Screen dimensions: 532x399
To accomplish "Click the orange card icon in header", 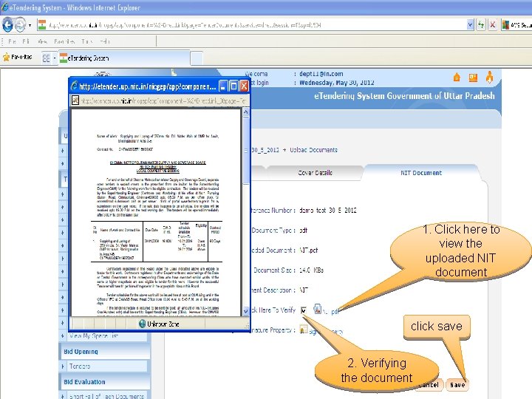I will tap(473, 78).
